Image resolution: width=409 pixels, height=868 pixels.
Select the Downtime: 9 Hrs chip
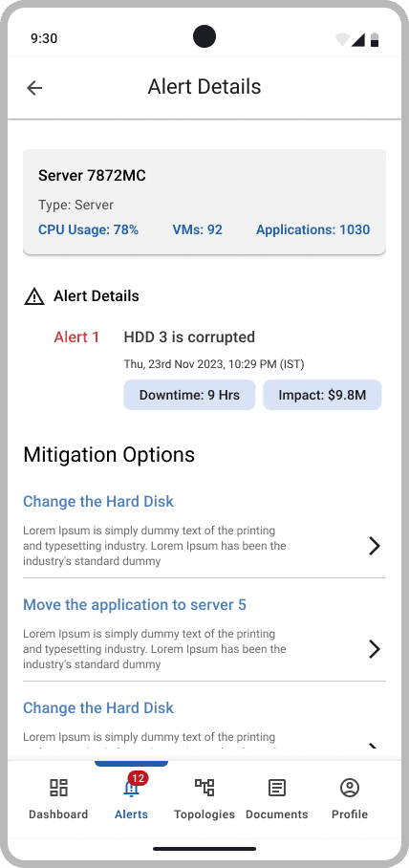(x=189, y=395)
